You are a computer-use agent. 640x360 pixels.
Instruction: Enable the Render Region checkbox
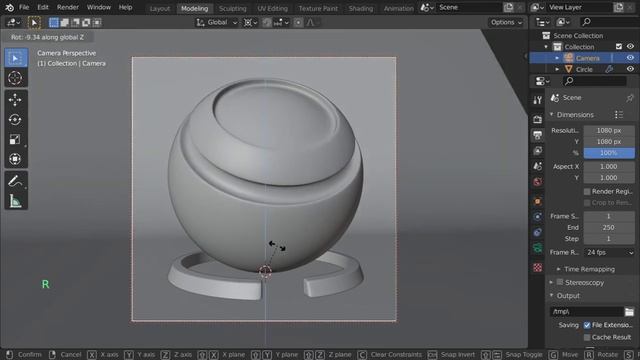pos(587,191)
